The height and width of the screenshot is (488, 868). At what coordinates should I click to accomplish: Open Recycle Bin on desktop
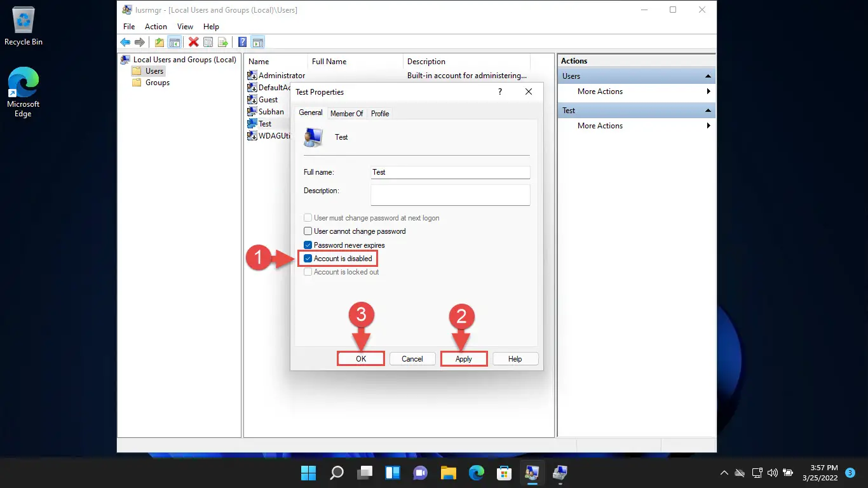tap(24, 27)
